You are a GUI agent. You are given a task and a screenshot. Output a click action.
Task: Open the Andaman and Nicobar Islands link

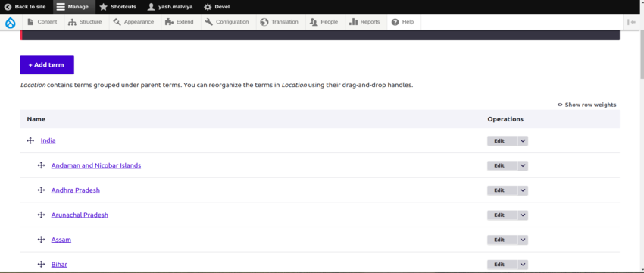[96, 165]
